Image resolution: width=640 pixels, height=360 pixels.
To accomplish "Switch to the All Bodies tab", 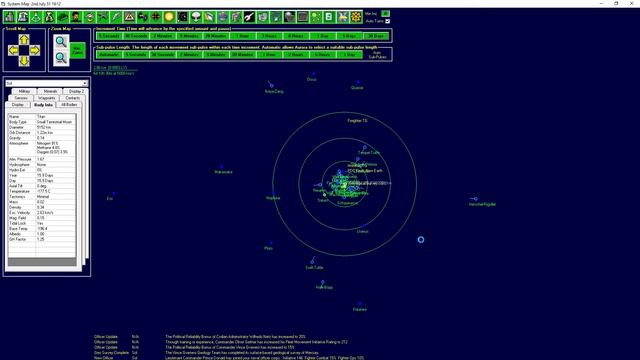I will [x=69, y=105].
